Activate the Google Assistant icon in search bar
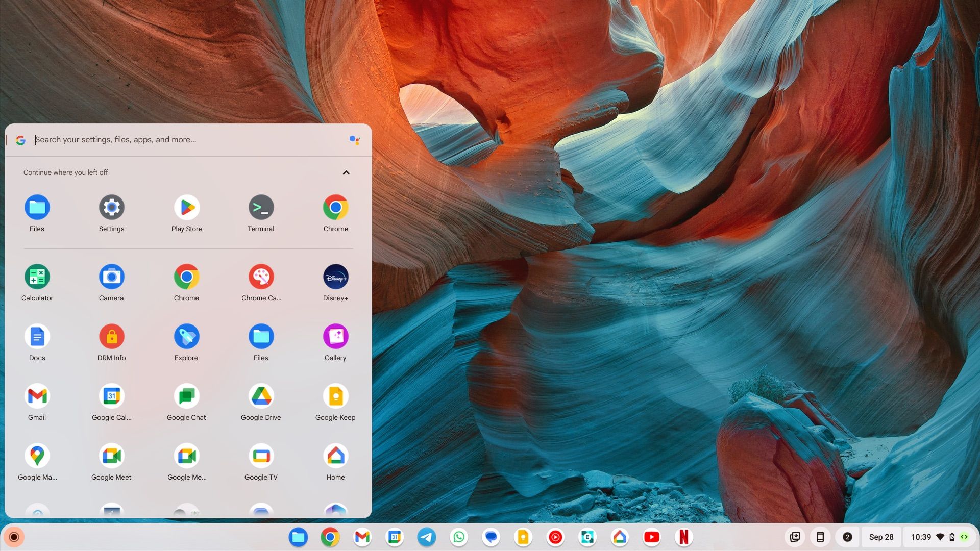The image size is (980, 551). [x=355, y=139]
